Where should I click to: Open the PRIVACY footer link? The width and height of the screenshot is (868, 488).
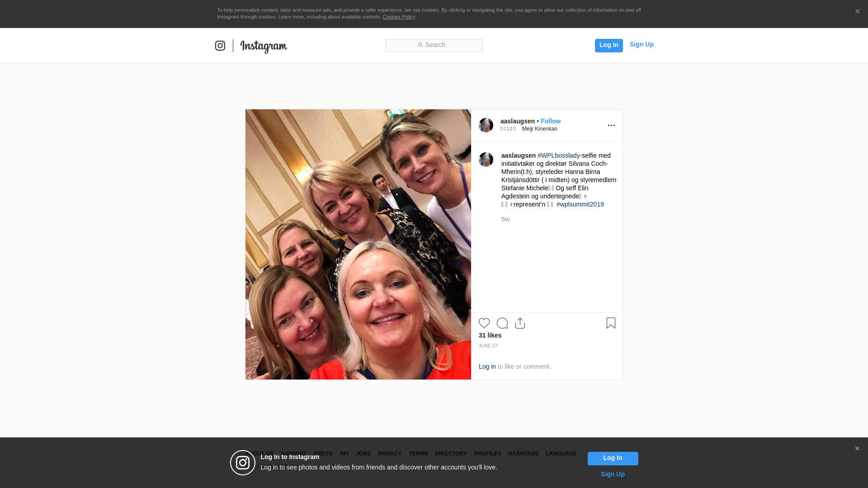pyautogui.click(x=389, y=454)
